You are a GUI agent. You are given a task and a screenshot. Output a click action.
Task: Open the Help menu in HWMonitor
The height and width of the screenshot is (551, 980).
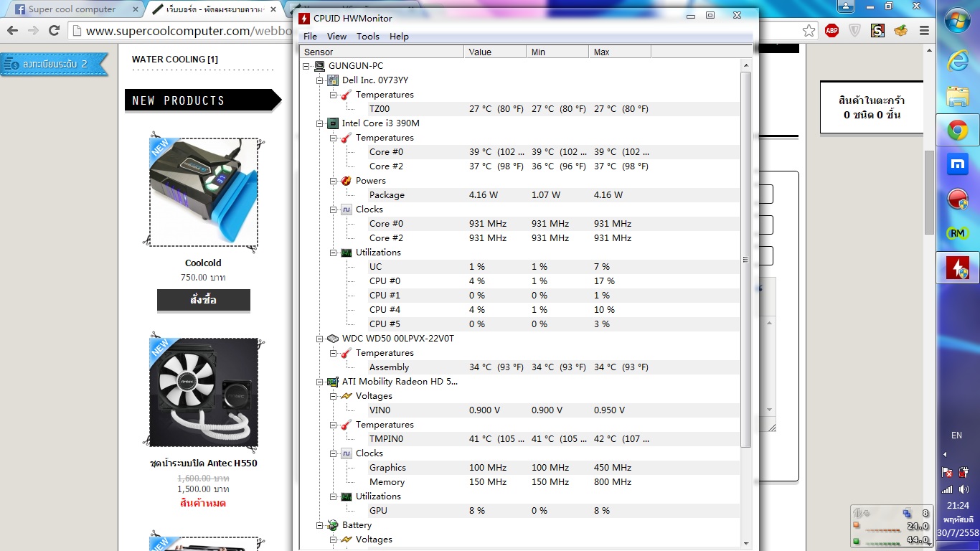point(399,37)
